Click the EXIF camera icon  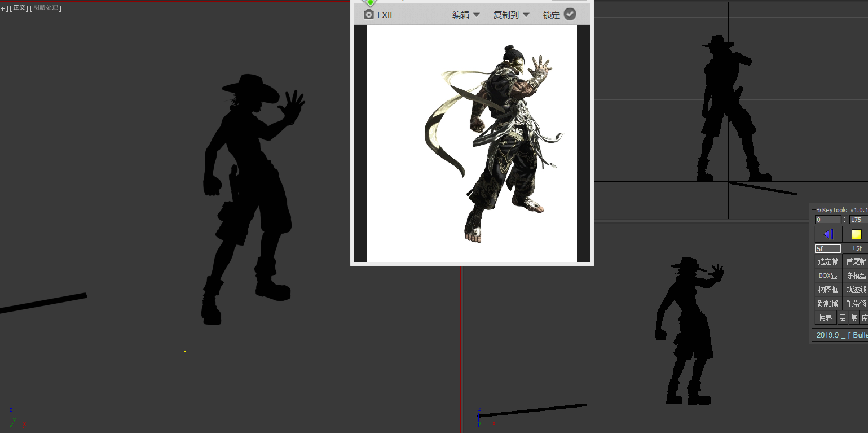[x=368, y=15]
